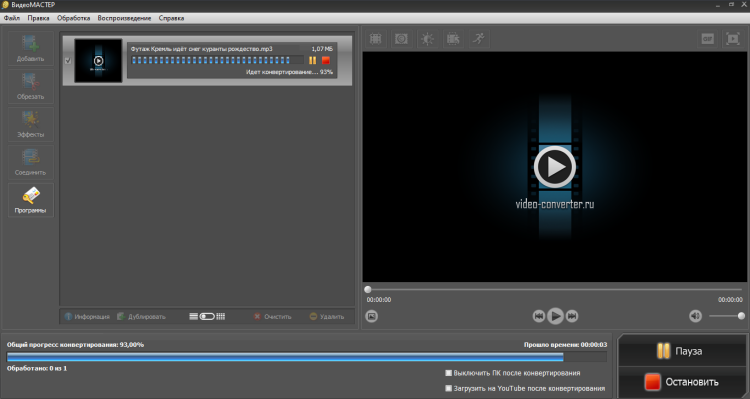Pause the file's conversion with the small yellow icon
Screen dimensions: 750x399
pos(312,60)
